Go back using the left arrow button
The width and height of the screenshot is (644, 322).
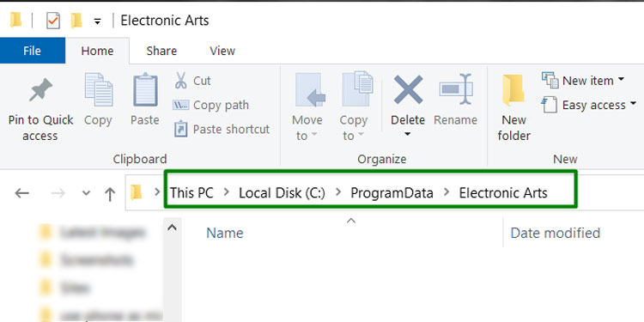click(x=21, y=193)
